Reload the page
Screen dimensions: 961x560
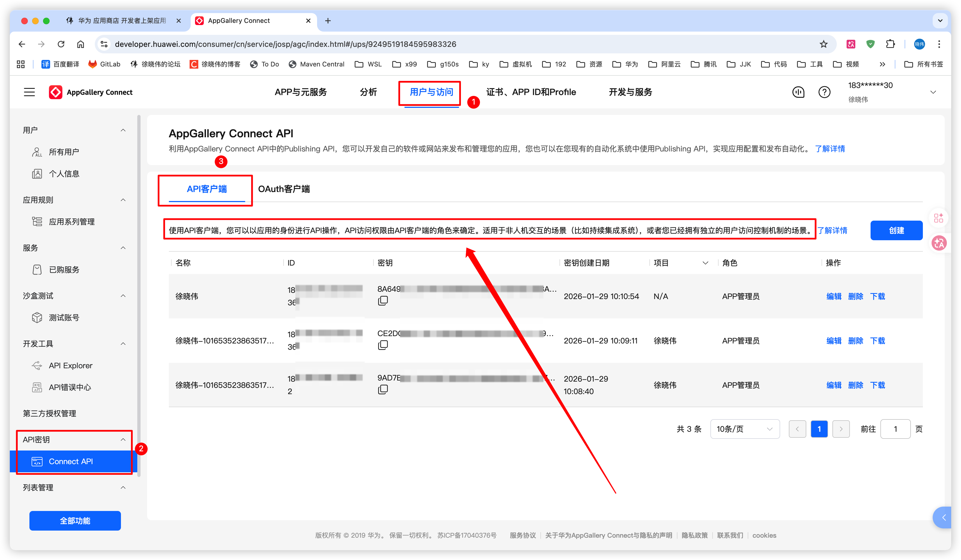pos(61,44)
